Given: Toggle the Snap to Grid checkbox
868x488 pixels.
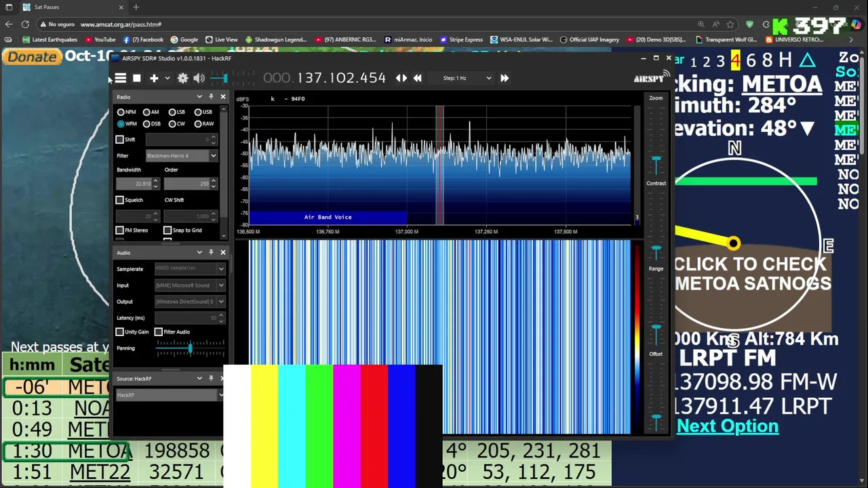Looking at the screenshot, I should 167,230.
